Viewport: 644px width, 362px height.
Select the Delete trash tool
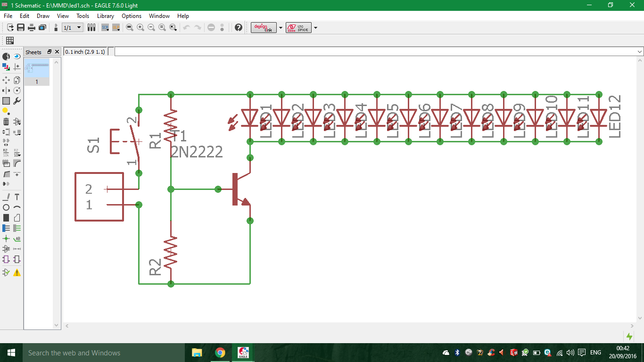(x=6, y=123)
